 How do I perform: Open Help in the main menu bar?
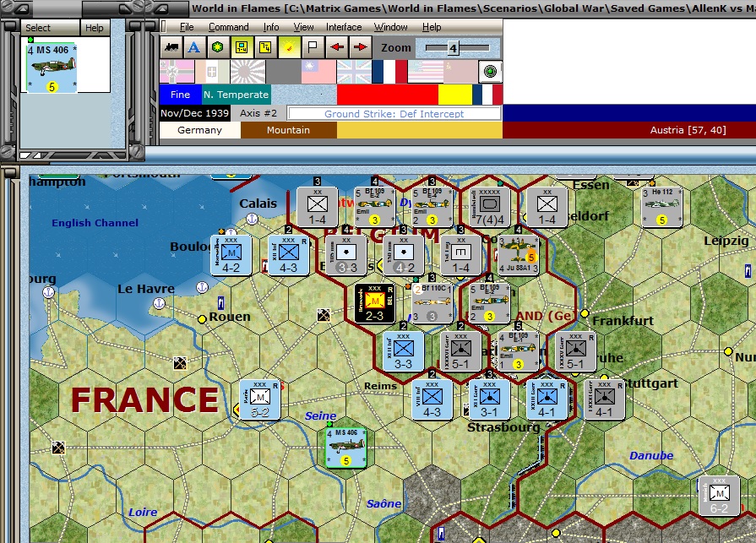(432, 27)
